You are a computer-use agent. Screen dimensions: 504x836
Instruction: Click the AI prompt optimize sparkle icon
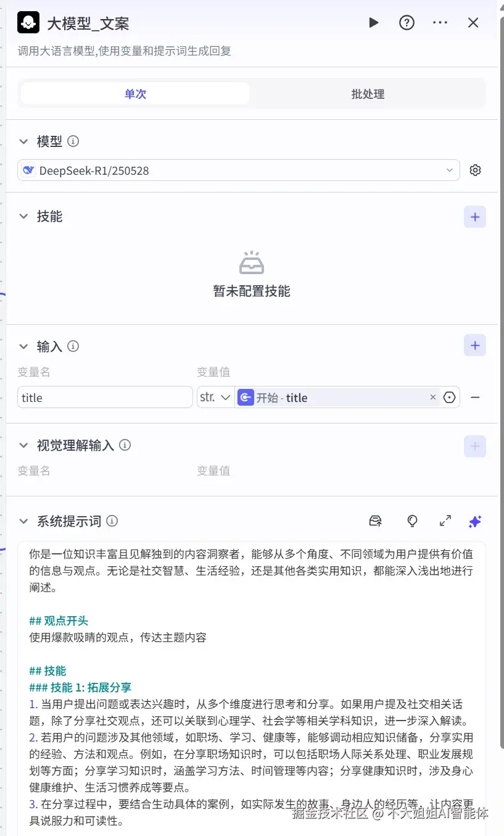click(x=474, y=521)
